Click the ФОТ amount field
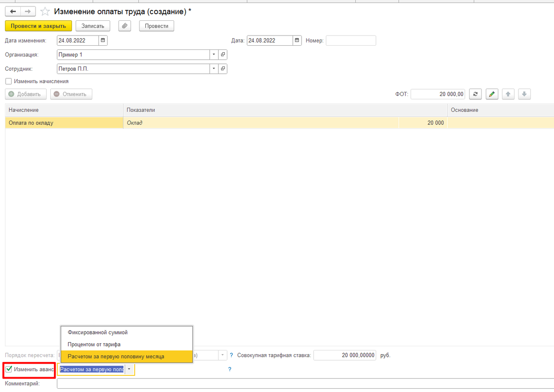The width and height of the screenshot is (554, 392). point(438,94)
